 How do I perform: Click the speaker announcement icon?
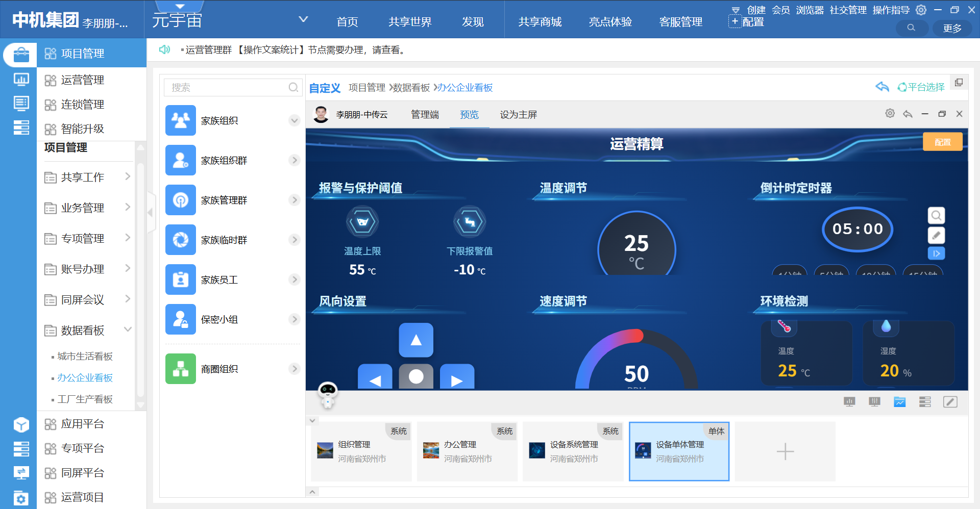click(x=164, y=49)
